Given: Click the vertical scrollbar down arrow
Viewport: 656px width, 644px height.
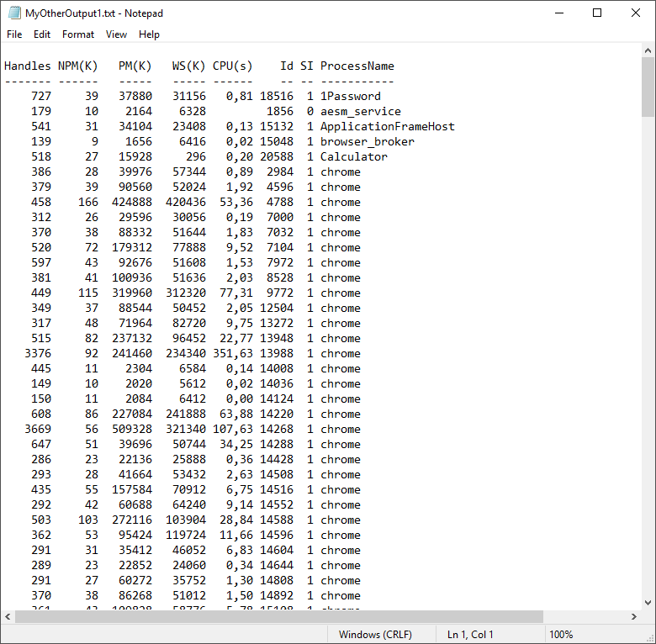Looking at the screenshot, I should point(648,602).
